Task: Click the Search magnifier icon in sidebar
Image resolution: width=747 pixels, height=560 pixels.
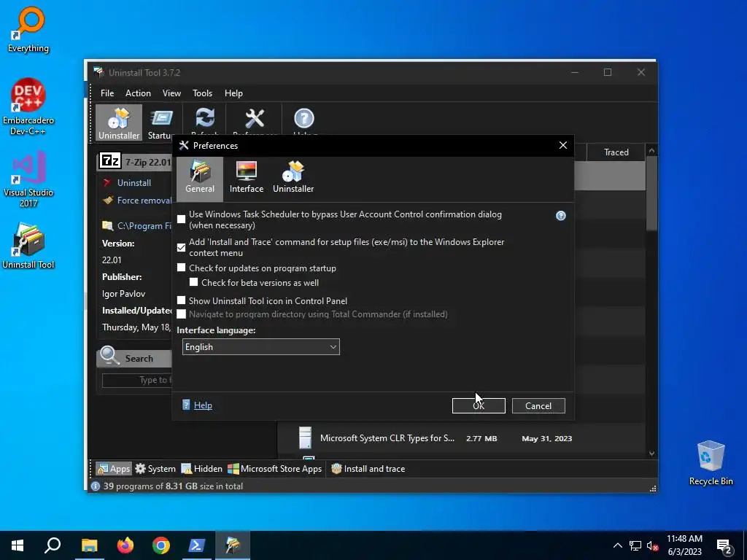Action: coord(109,355)
